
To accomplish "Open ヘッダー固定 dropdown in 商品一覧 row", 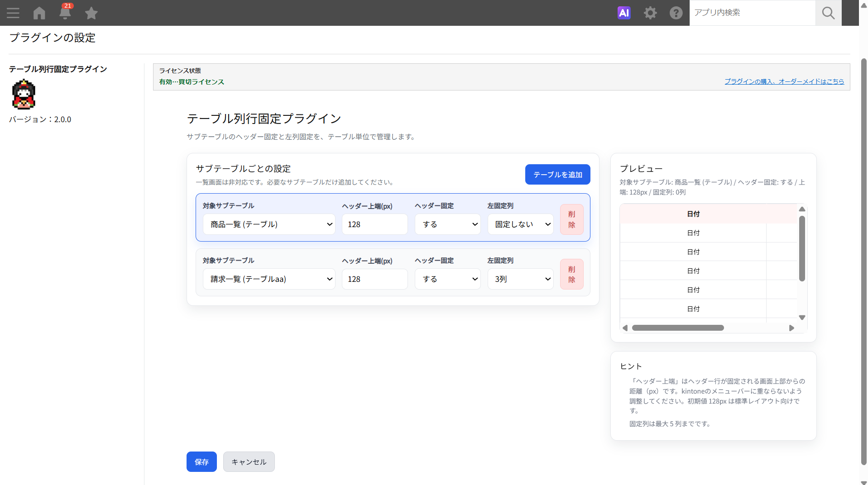I will click(447, 224).
